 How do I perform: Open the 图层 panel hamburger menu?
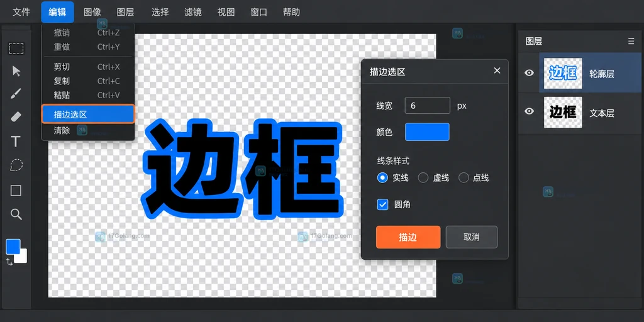click(x=631, y=41)
